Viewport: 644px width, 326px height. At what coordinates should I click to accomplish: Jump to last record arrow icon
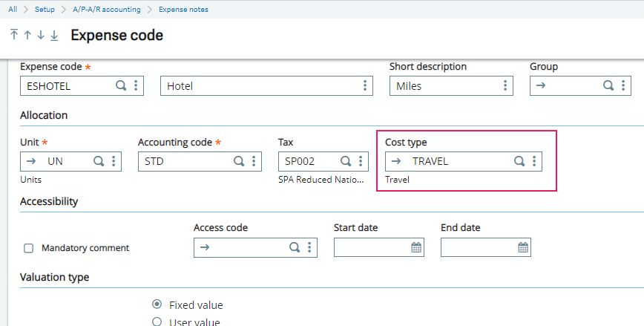click(x=54, y=35)
